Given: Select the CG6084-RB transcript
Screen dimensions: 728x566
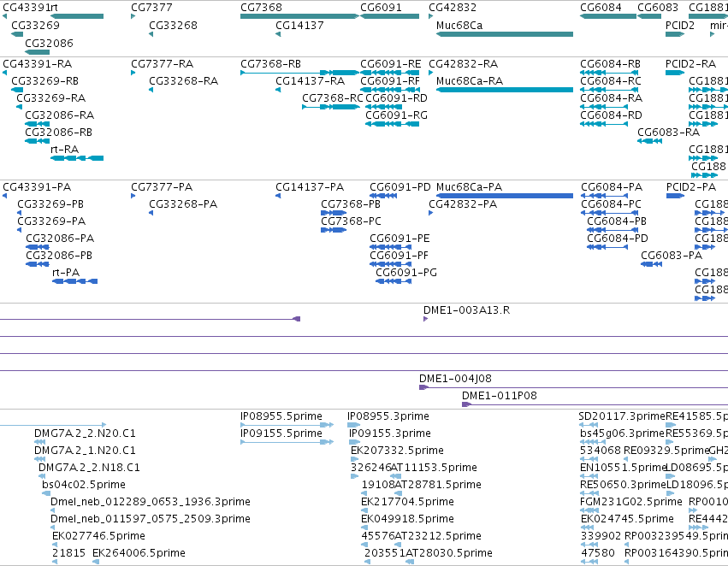Looking at the screenshot, I should (609, 73).
